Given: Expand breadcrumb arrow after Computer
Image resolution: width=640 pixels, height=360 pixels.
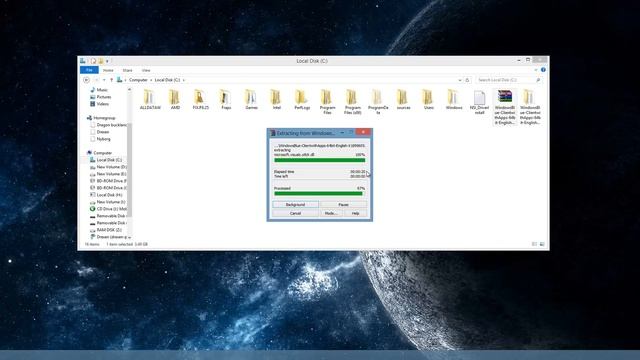Looking at the screenshot, I should (x=151, y=80).
